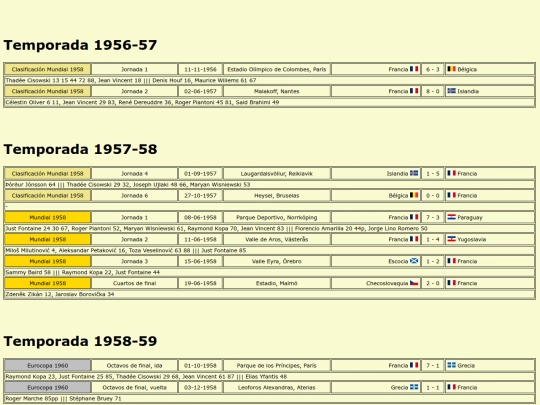
Task: Click the France flag in the 7 - 1 Grecia row
Action: coord(414,365)
